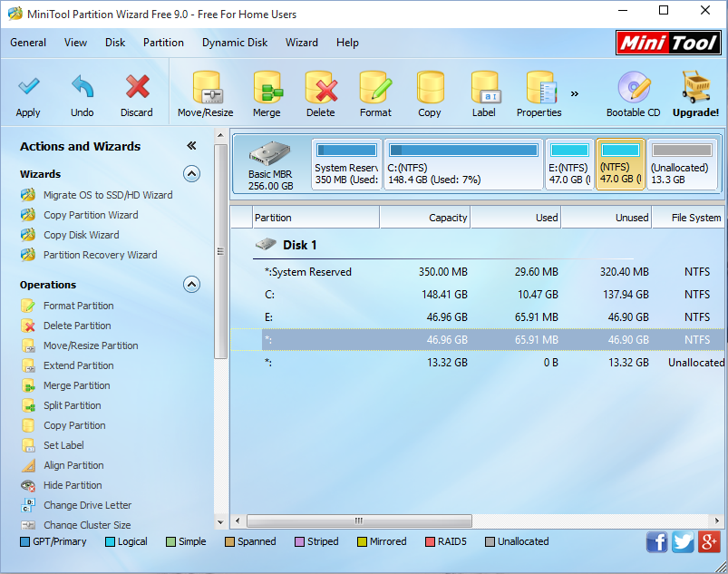Collapse the Operations section
Viewport: 728px width, 574px height.
tap(192, 284)
